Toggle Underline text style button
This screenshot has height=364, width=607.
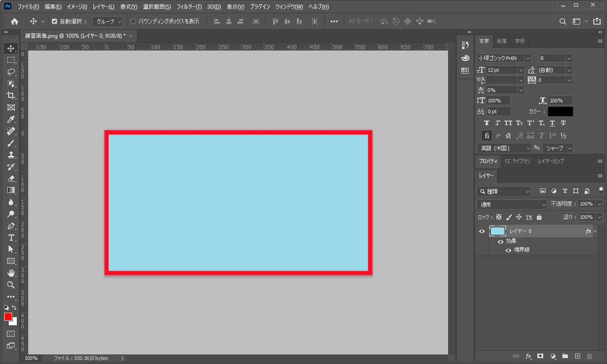(x=552, y=123)
